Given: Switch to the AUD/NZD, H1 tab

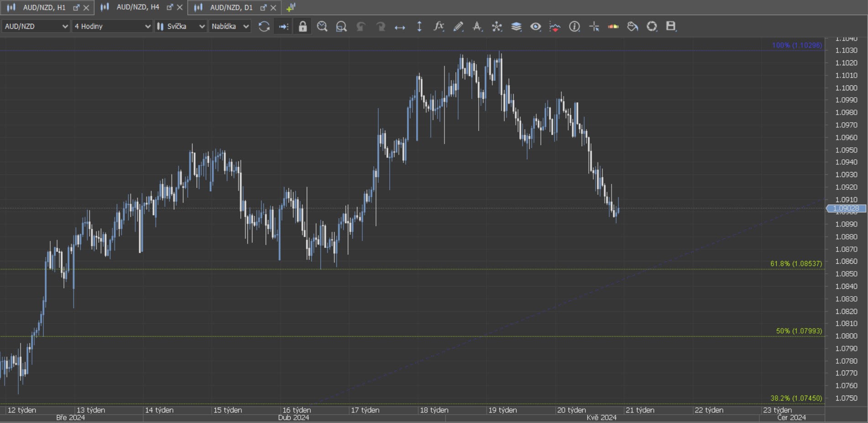Looking at the screenshot, I should (44, 7).
